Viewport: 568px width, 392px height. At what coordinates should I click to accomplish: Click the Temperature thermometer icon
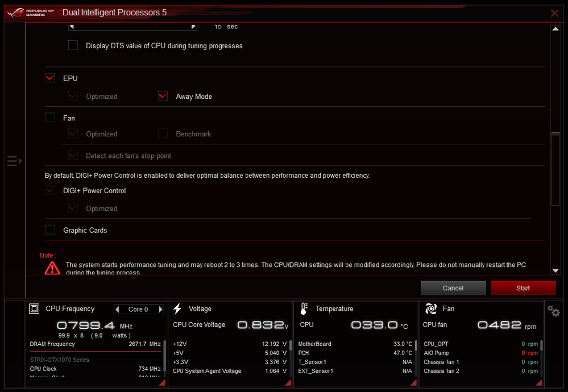[x=304, y=309]
